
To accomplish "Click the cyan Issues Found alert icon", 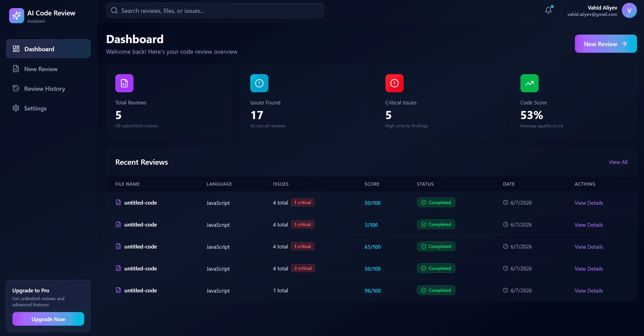I will pos(259,83).
